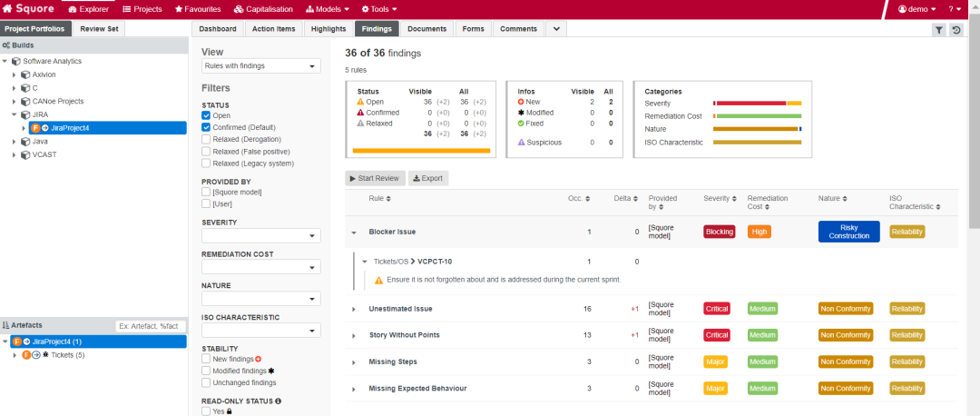Screen dimensions: 980x416
Task: Open the Tools menu
Action: [379, 9]
